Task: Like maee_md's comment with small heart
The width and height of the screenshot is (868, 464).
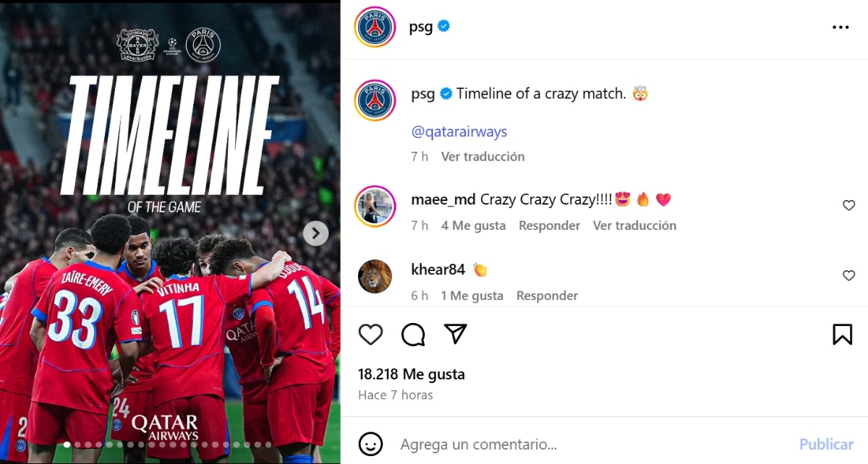Action: click(x=849, y=205)
